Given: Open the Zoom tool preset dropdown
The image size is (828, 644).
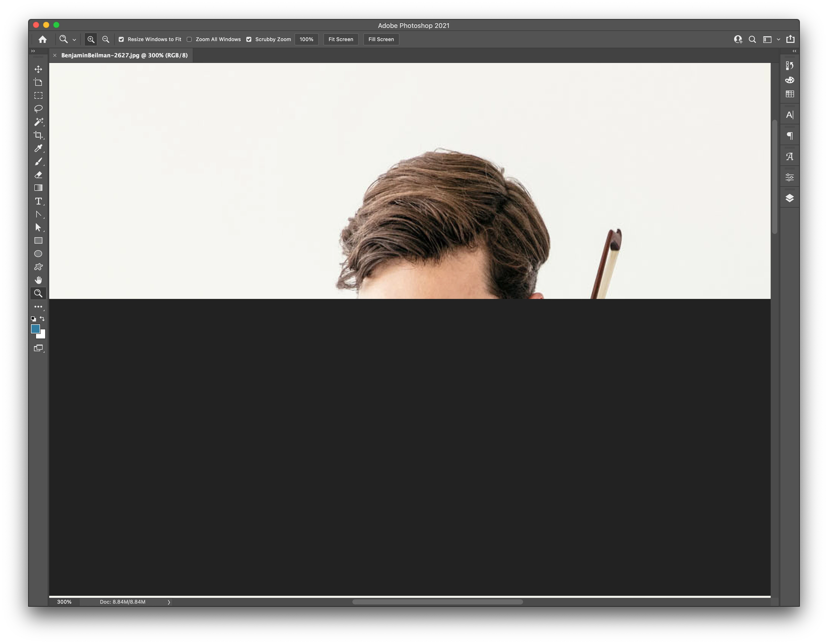Looking at the screenshot, I should pyautogui.click(x=74, y=40).
